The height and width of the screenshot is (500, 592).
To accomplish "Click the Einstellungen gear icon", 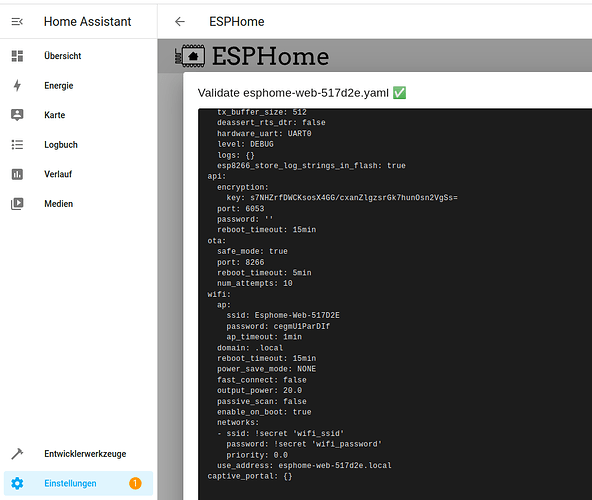I will [x=17, y=483].
